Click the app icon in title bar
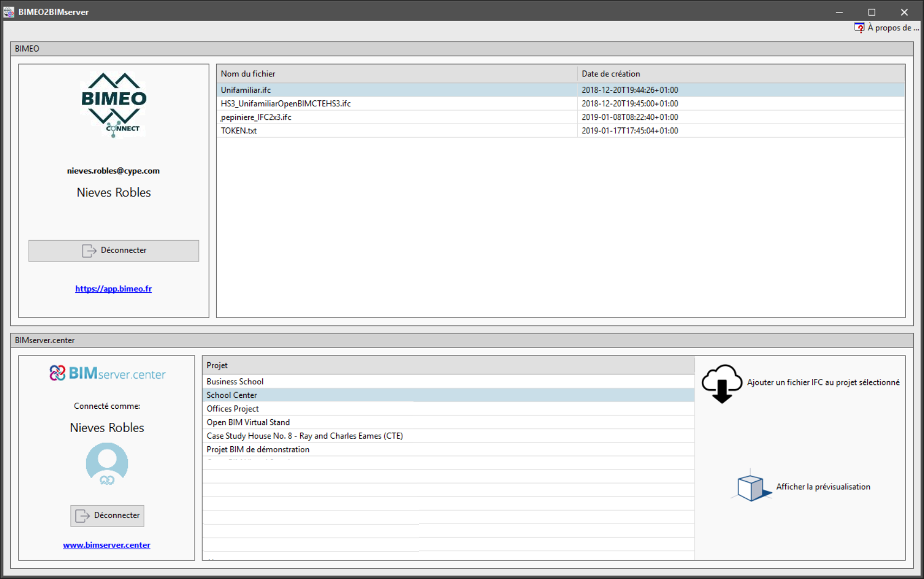The height and width of the screenshot is (579, 924). pyautogui.click(x=9, y=12)
